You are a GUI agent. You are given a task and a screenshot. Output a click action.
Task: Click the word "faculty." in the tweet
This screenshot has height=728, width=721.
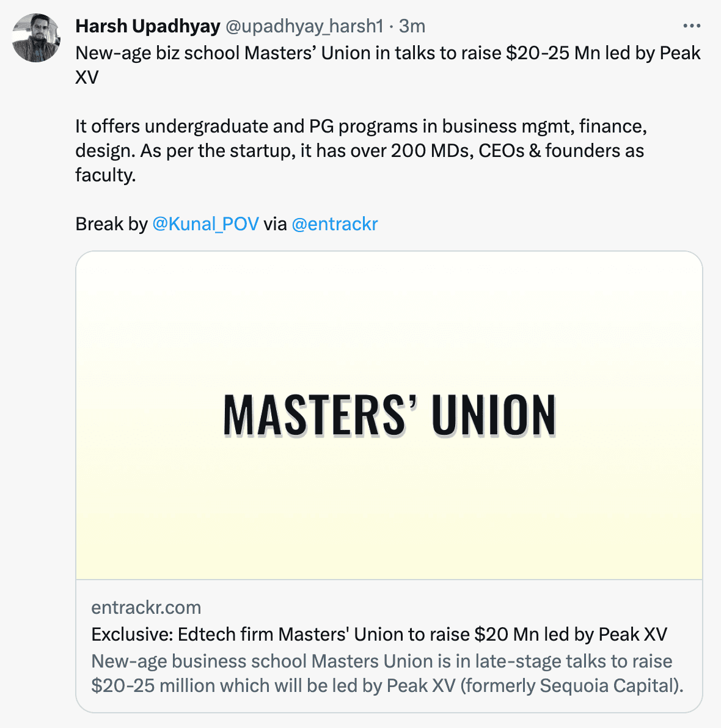click(x=105, y=175)
